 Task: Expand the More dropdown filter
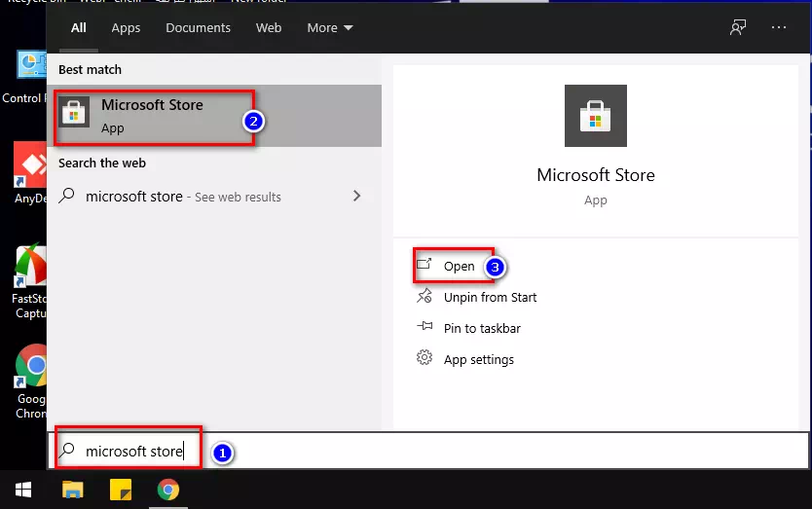click(x=330, y=28)
